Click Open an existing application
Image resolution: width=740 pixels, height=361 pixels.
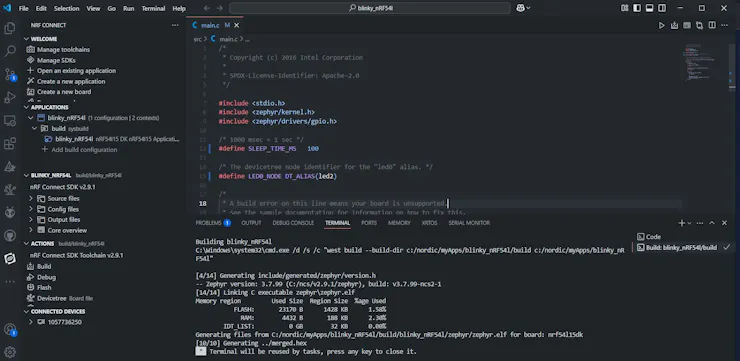[76, 71]
